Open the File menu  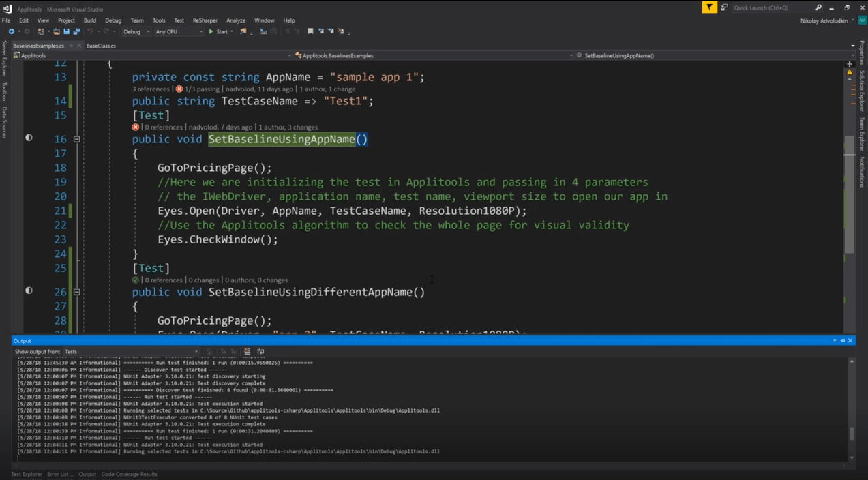(x=6, y=20)
